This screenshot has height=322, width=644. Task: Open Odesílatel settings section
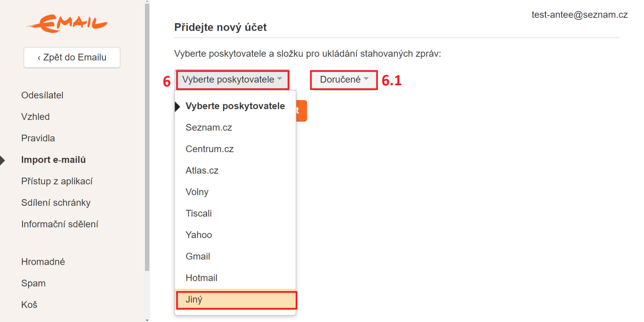42,95
